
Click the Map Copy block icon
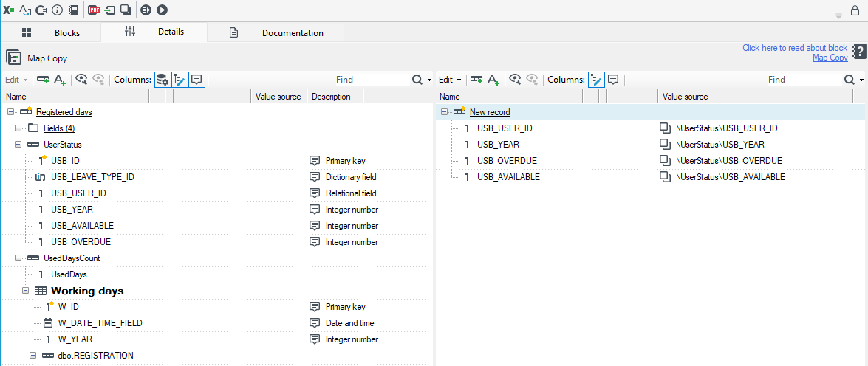[x=13, y=57]
